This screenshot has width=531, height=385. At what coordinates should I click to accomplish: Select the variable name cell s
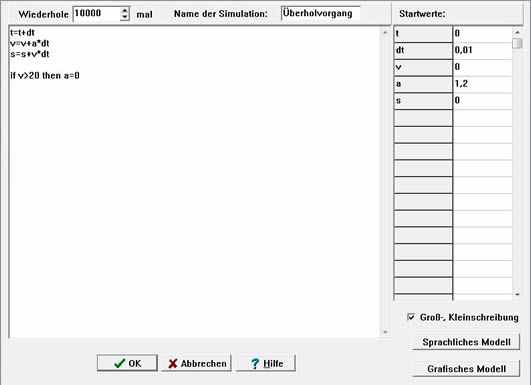coord(423,101)
